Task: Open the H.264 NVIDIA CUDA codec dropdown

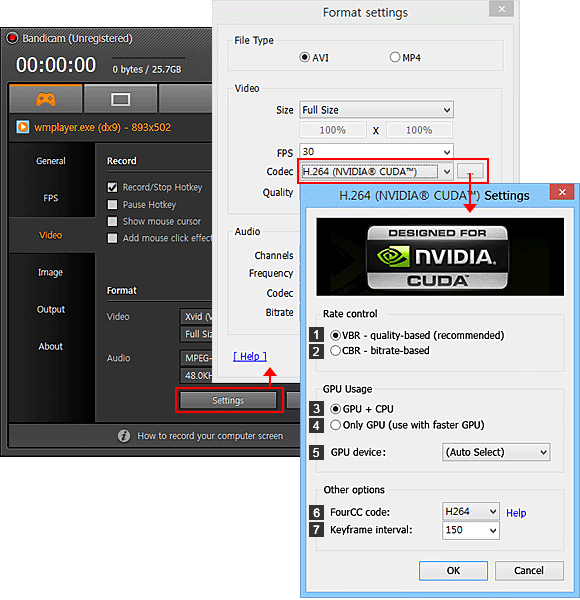Action: 376,171
